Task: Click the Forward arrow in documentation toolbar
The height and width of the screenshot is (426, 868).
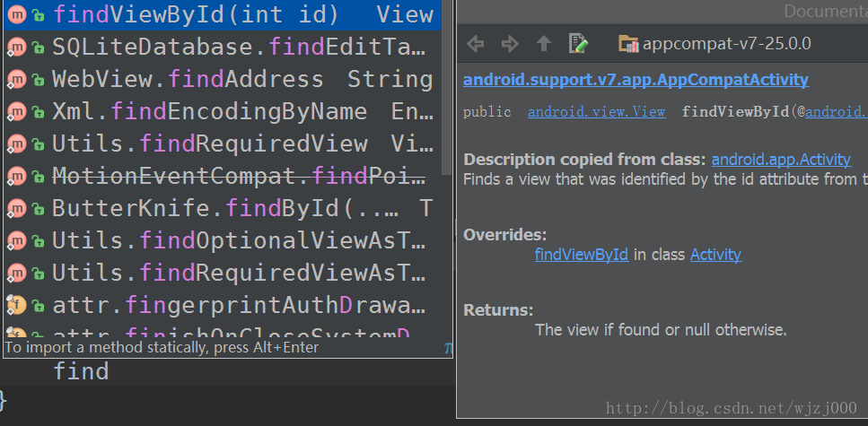Action: pos(510,44)
